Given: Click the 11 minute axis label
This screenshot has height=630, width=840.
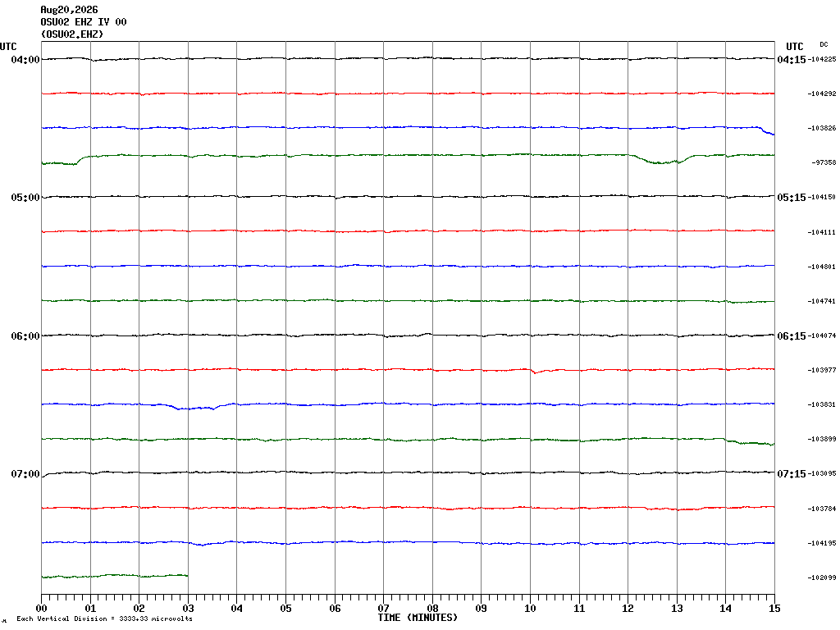Looking at the screenshot, I should [579, 609].
